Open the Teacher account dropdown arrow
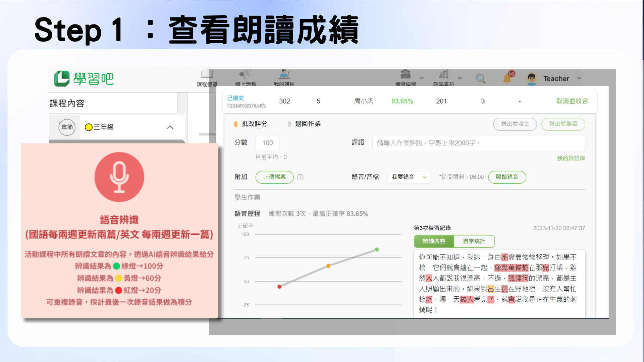Viewport: 644px width, 362px height. coord(579,78)
